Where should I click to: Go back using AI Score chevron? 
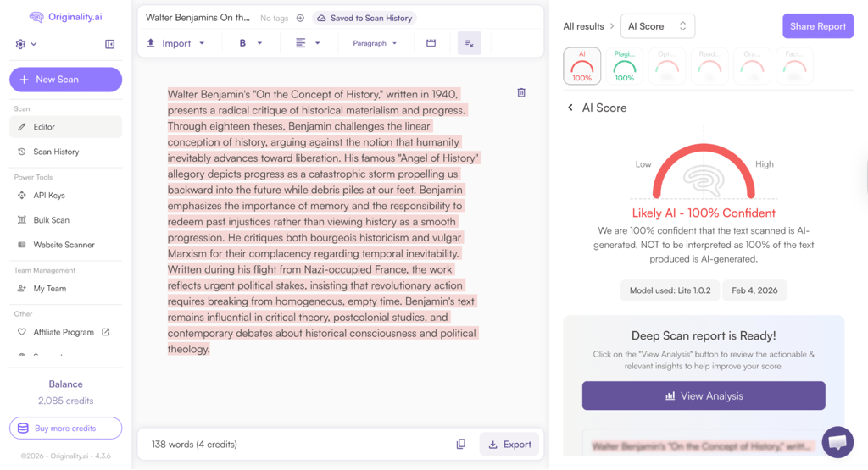tap(570, 108)
